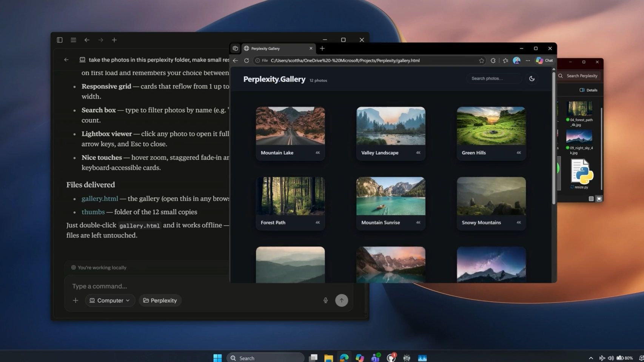644x362 pixels.
Task: Open Edge profile avatar
Action: tap(517, 60)
